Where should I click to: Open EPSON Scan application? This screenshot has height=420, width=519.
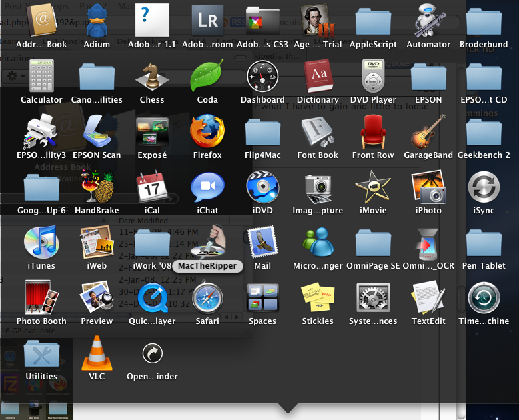click(x=97, y=131)
